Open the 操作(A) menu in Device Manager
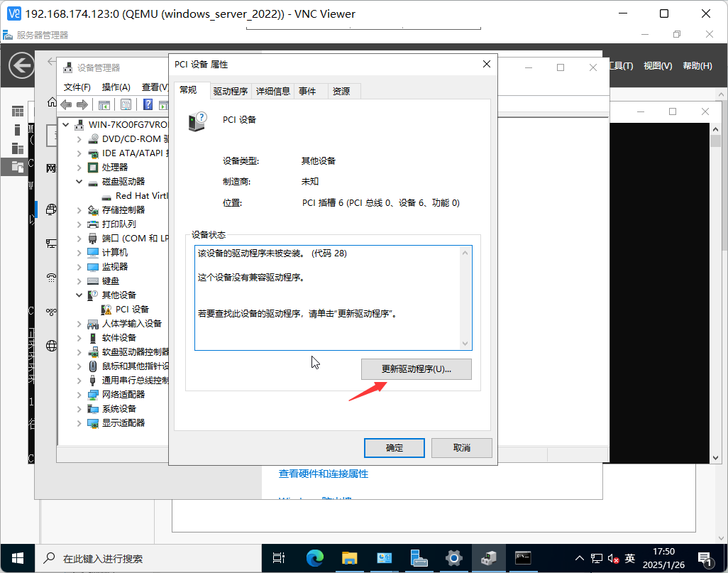 (x=116, y=87)
